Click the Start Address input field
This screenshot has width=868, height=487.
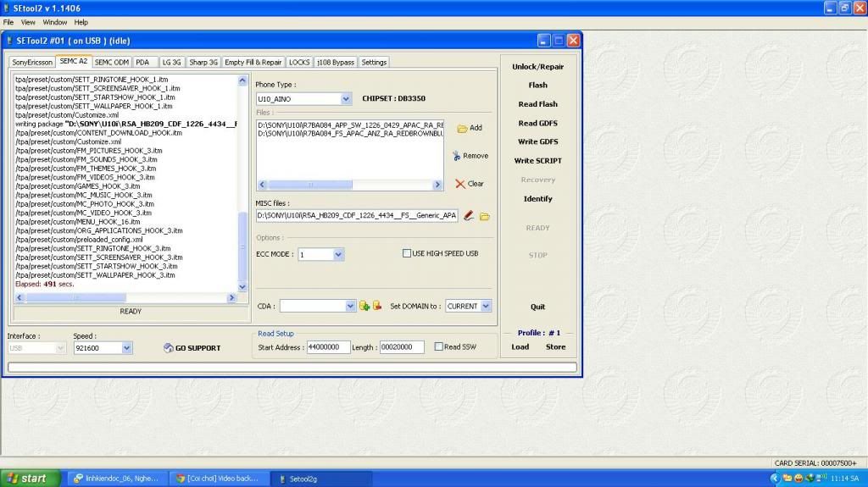coord(328,347)
